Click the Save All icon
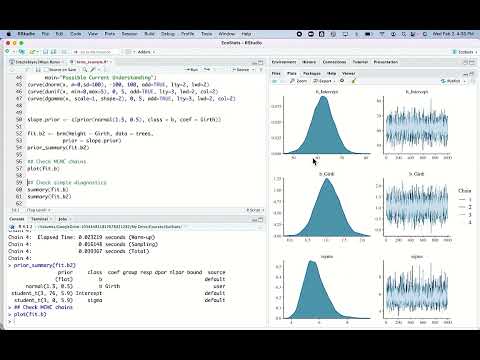The width and height of the screenshot is (480, 360). pyautogui.click(x=54, y=52)
